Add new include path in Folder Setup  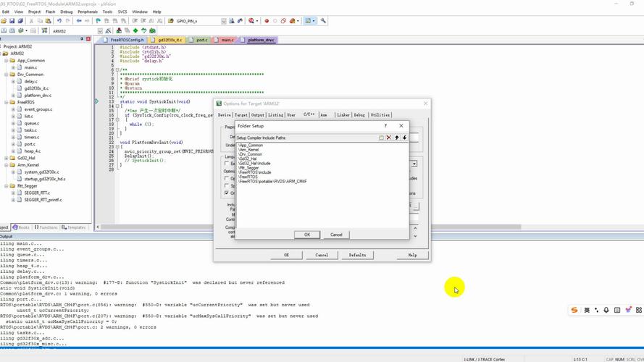pos(381,138)
